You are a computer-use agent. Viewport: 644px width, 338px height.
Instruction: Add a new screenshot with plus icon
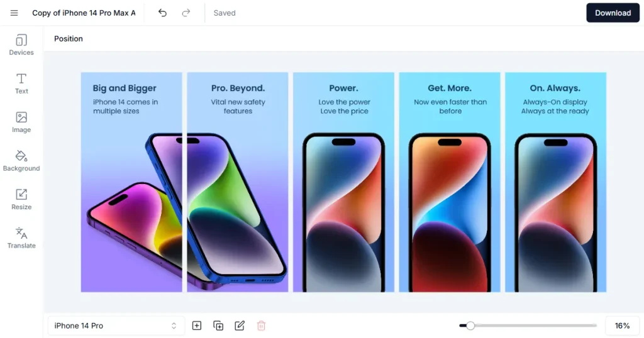[197, 325]
